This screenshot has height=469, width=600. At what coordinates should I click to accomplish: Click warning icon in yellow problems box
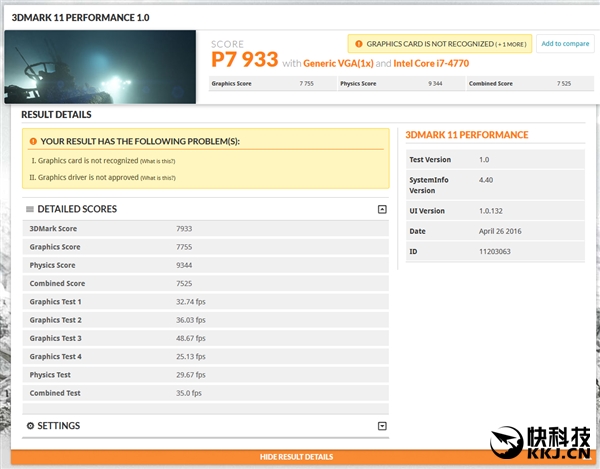(x=33, y=142)
